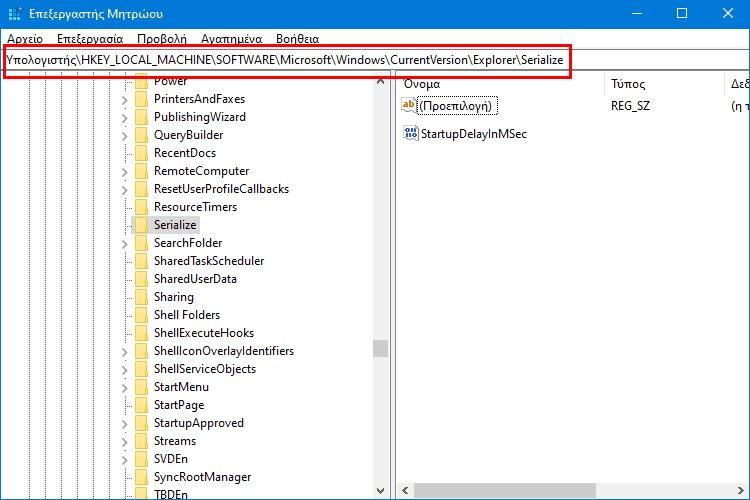This screenshot has height=500, width=750.
Task: Select the Shell Folders folder icon
Action: 141,315
